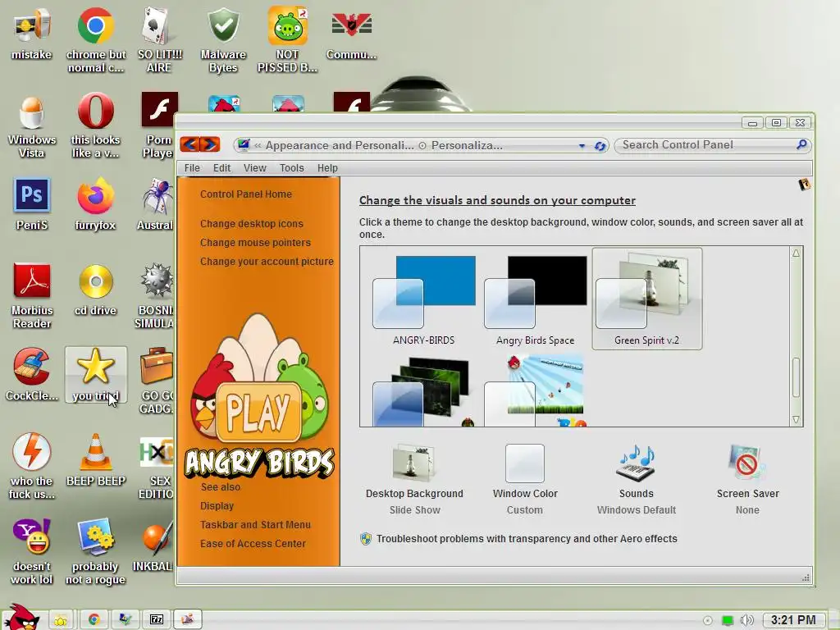The height and width of the screenshot is (630, 840).
Task: Open Screen Saver settings
Action: 748,480
